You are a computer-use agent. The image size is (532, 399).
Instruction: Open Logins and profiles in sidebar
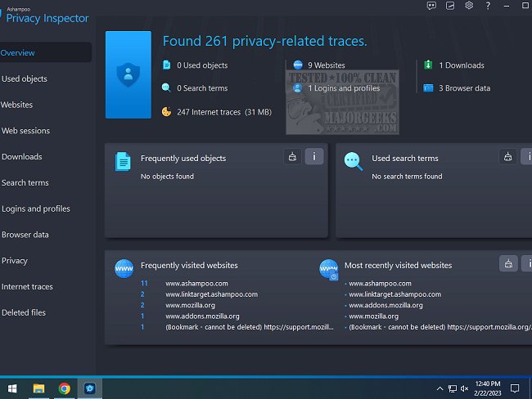click(36, 208)
